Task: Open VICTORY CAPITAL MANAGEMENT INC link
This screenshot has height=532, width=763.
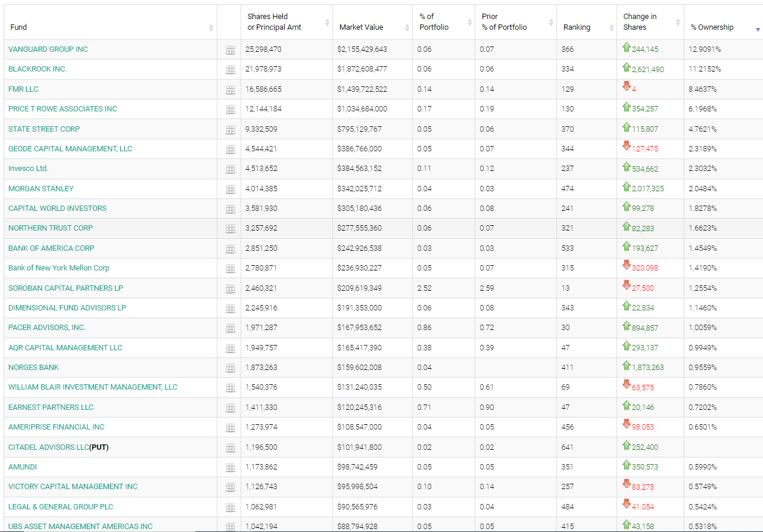Action: [73, 487]
